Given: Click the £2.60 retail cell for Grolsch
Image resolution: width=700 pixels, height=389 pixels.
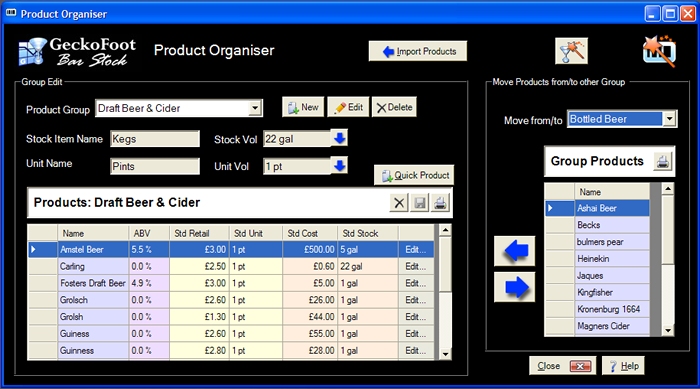Looking at the screenshot, I should coord(199,300).
